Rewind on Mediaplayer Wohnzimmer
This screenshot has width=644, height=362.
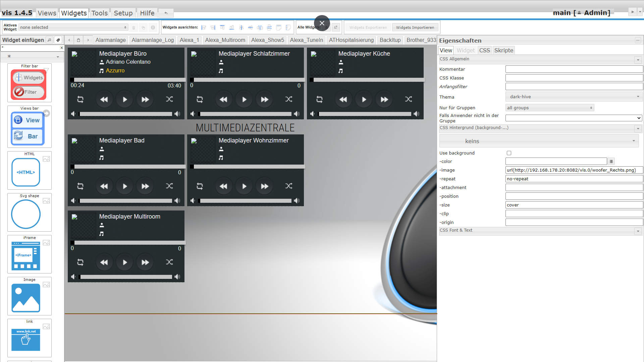pyautogui.click(x=223, y=186)
